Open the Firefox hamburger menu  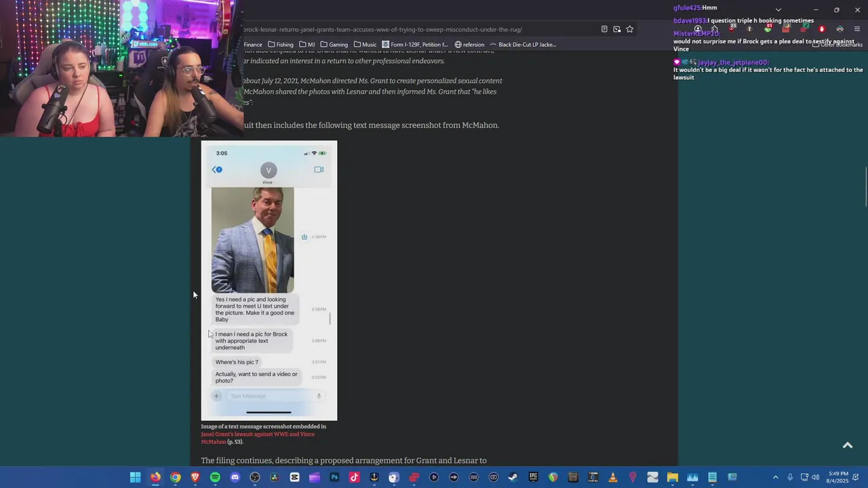(857, 29)
